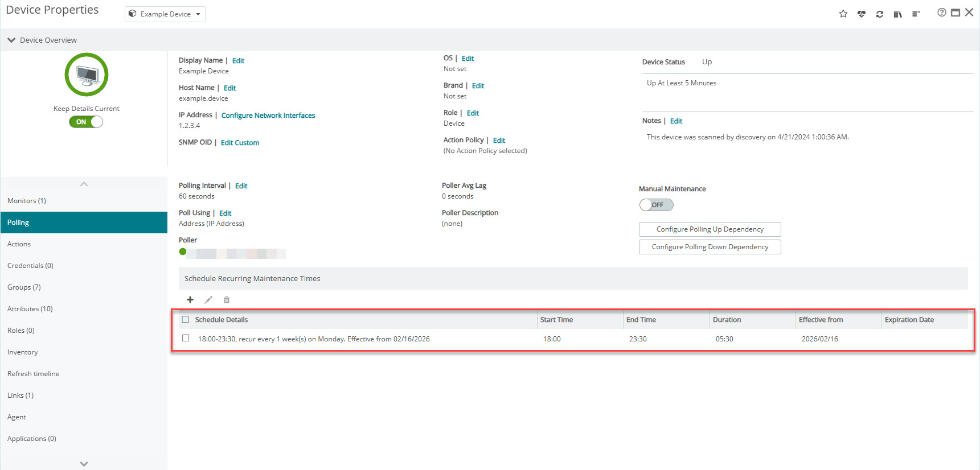980x470 pixels.
Task: Click Edit Custom SNMP OID link
Action: 240,143
